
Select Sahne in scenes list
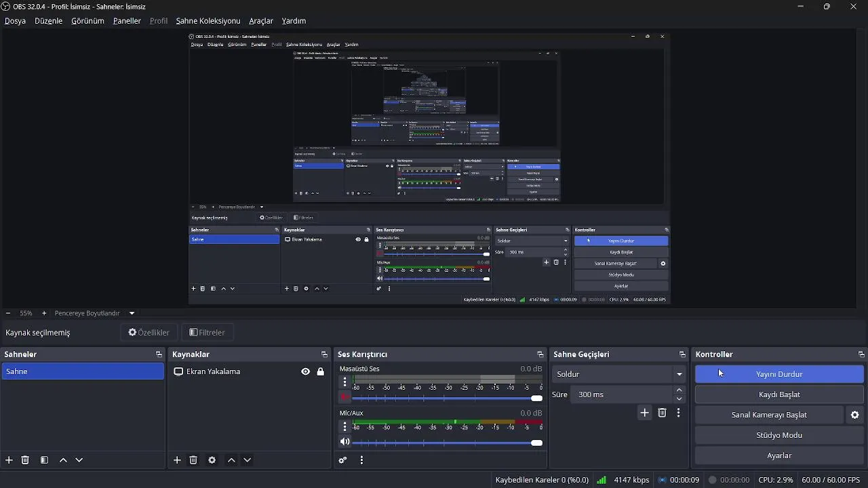pyautogui.click(x=82, y=371)
